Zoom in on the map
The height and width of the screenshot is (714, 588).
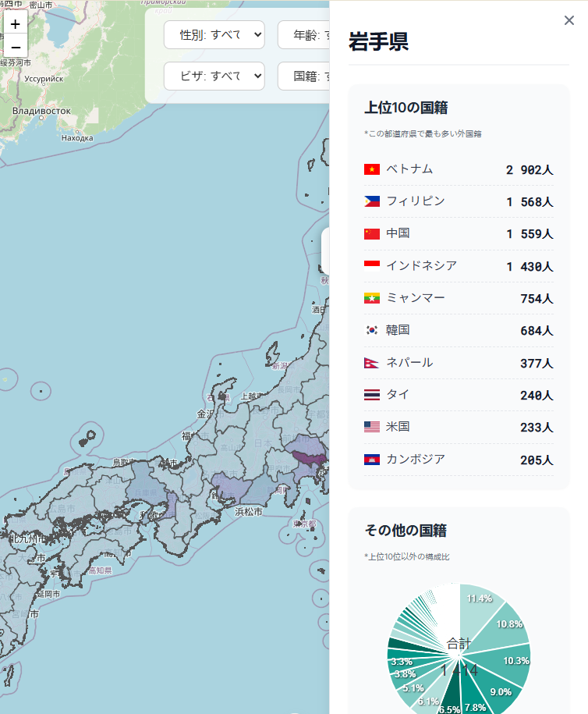pos(16,23)
